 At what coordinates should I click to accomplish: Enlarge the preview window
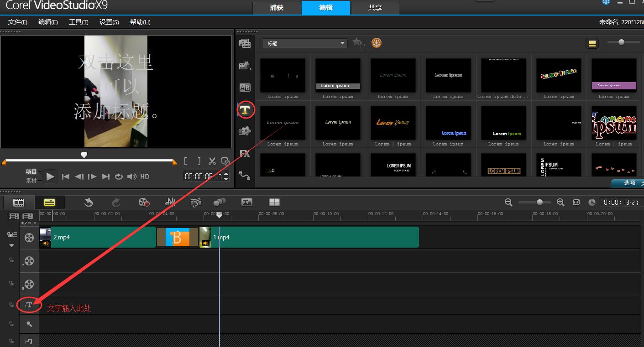click(x=225, y=161)
